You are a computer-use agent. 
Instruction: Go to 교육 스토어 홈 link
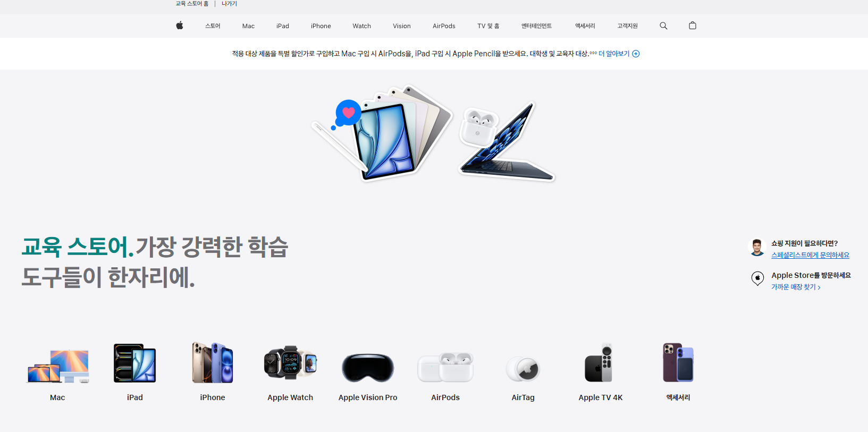pyautogui.click(x=192, y=4)
